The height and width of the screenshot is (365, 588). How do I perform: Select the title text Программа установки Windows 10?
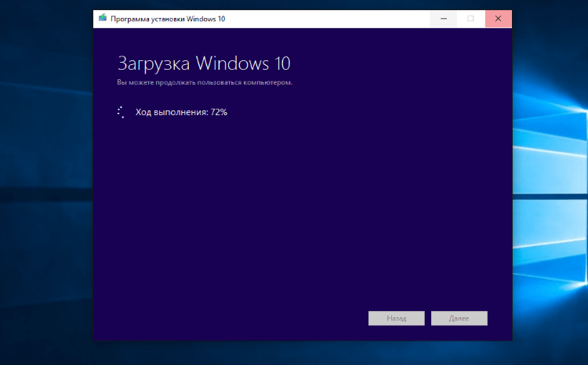(168, 19)
